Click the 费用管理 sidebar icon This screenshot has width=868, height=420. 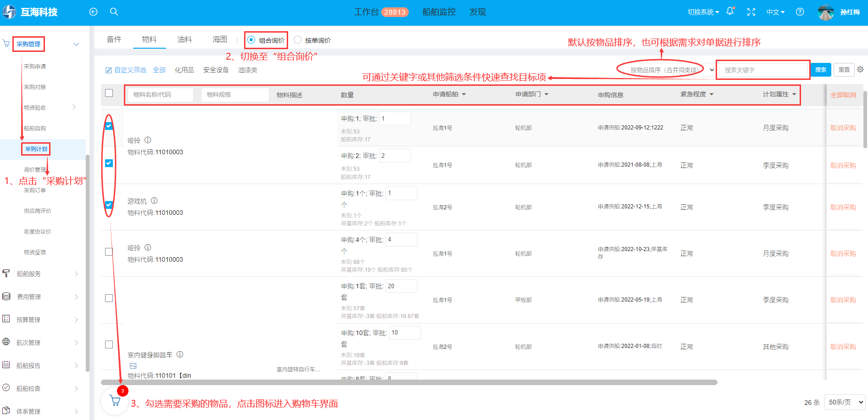[6, 297]
